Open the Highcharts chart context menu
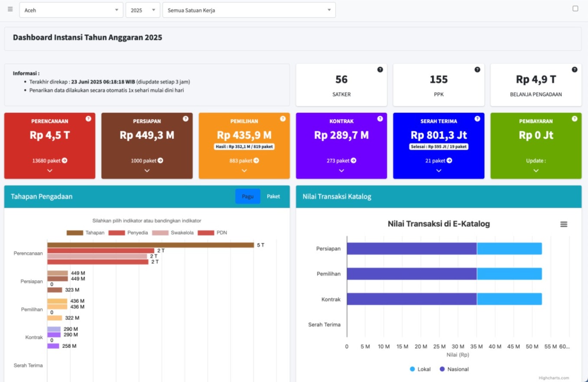 point(563,224)
